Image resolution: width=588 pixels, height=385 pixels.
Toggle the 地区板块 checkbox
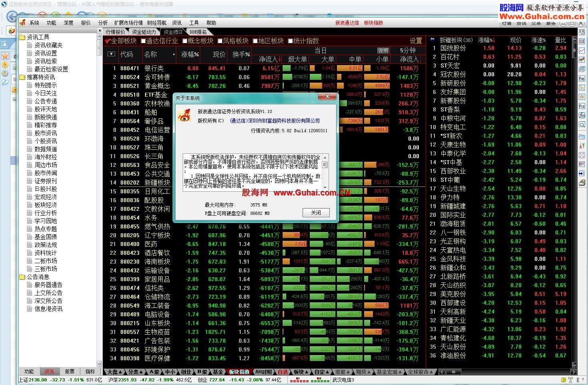coord(255,41)
